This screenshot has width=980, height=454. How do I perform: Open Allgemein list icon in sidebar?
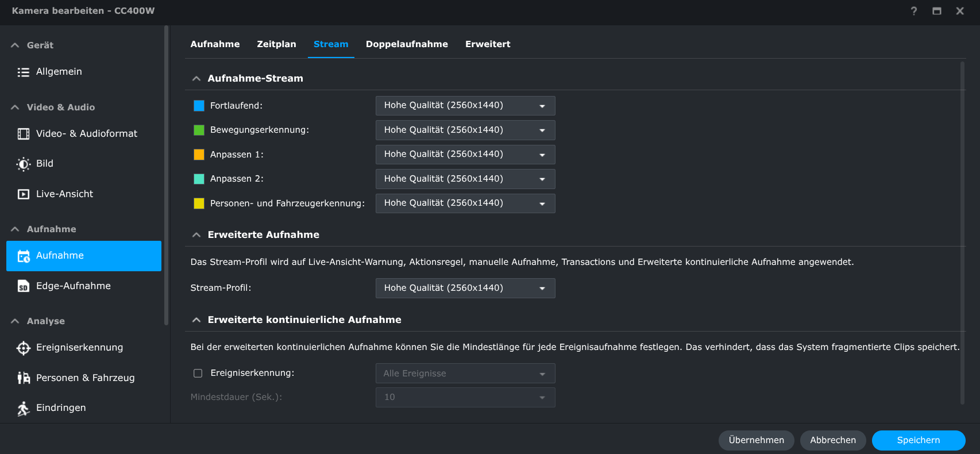click(x=23, y=72)
